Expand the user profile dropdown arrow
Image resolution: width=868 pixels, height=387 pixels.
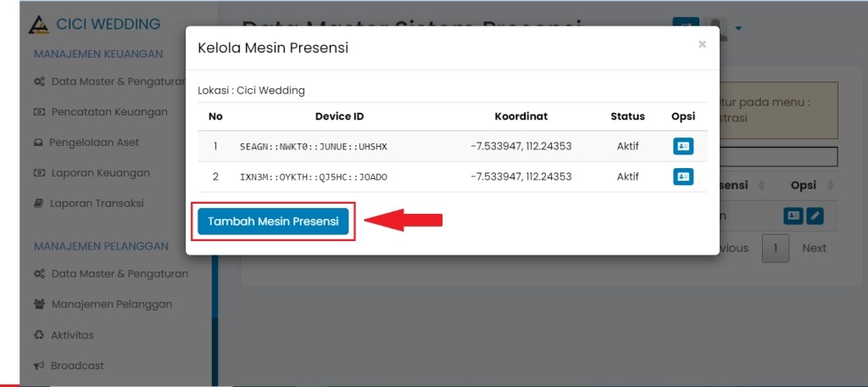(738, 29)
